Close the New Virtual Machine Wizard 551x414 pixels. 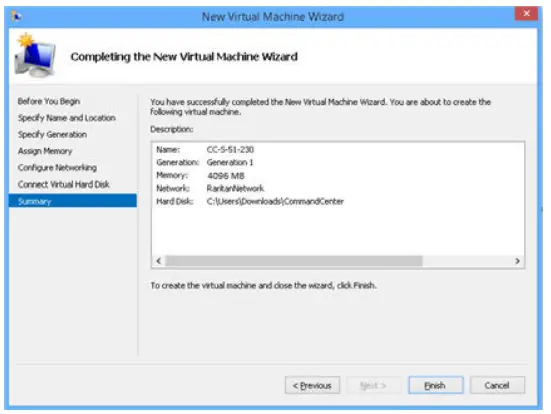[526, 14]
